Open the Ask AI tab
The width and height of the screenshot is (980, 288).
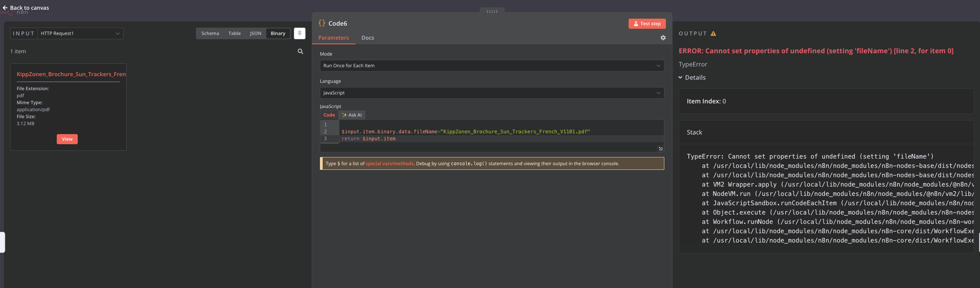[x=352, y=115]
